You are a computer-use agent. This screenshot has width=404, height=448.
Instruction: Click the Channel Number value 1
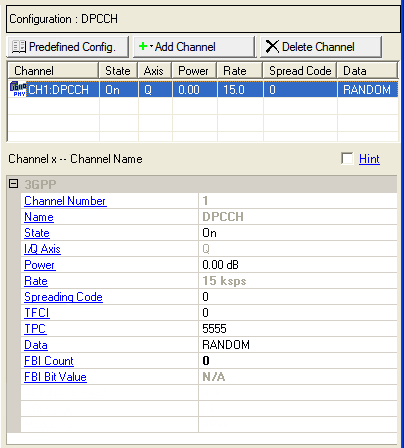[298, 201]
